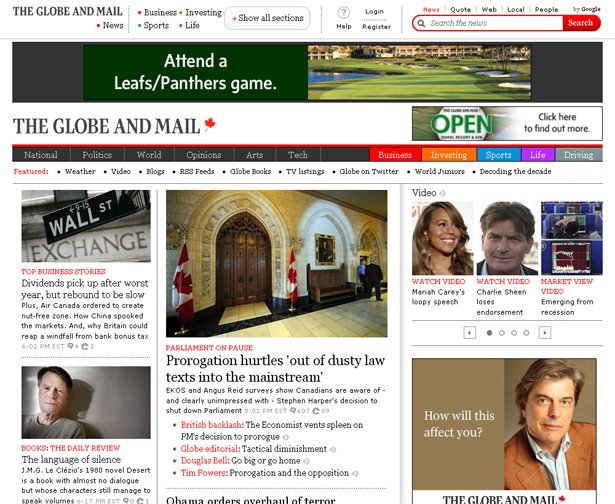Open the National section tab
The height and width of the screenshot is (504, 615).
point(41,155)
